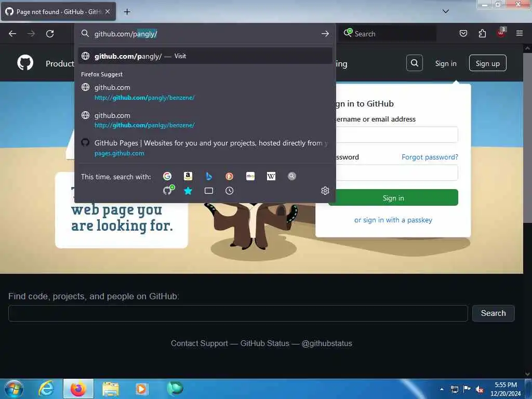Click the page vertical scrollbar
This screenshot has width=532, height=399.
(x=527, y=137)
